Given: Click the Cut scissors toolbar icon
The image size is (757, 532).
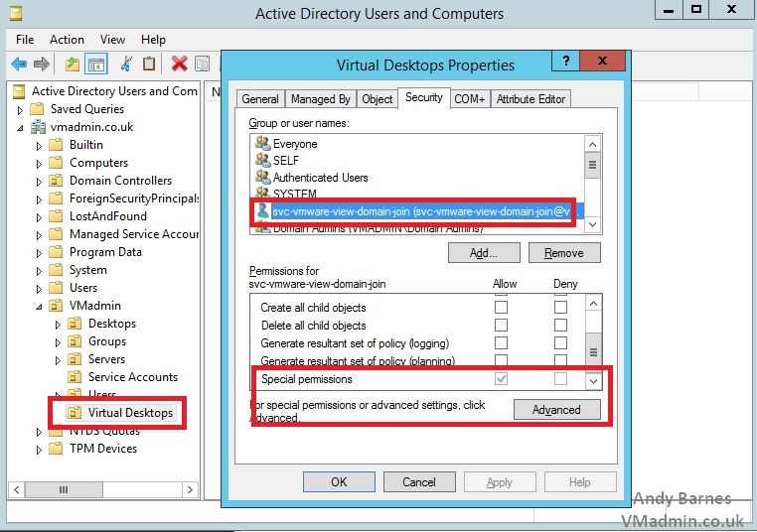Looking at the screenshot, I should (126, 64).
